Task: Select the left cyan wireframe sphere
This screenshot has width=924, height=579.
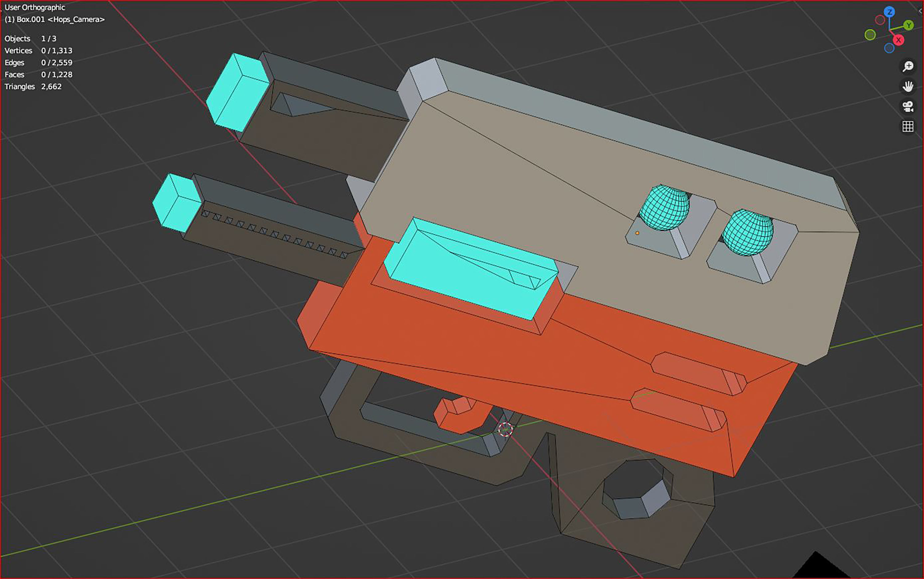Action: pos(664,208)
